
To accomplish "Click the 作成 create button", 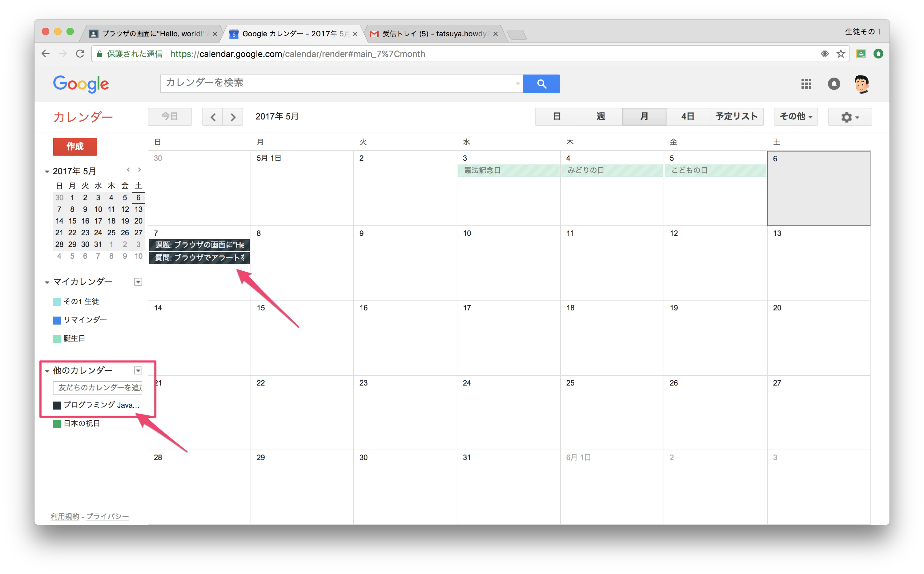I will (75, 147).
